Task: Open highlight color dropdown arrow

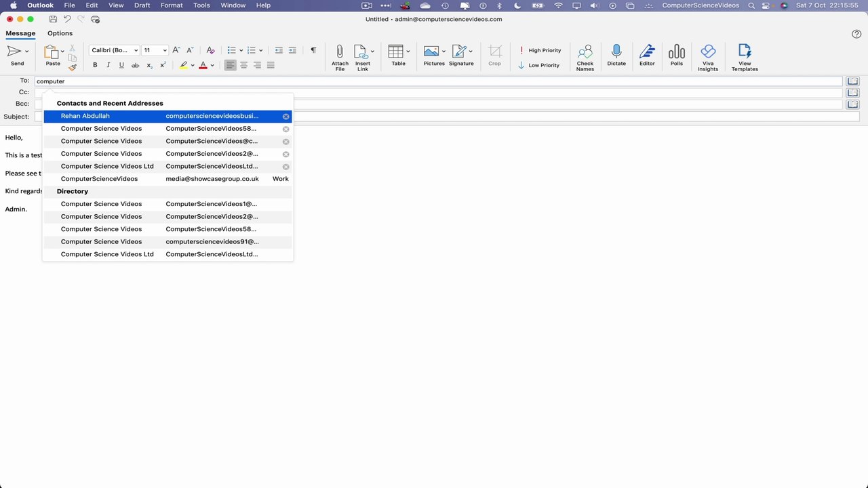Action: point(193,66)
